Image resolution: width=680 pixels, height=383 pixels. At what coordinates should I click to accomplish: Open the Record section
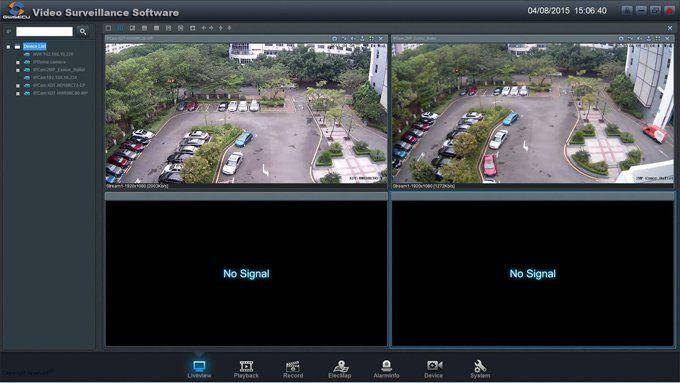[293, 370]
